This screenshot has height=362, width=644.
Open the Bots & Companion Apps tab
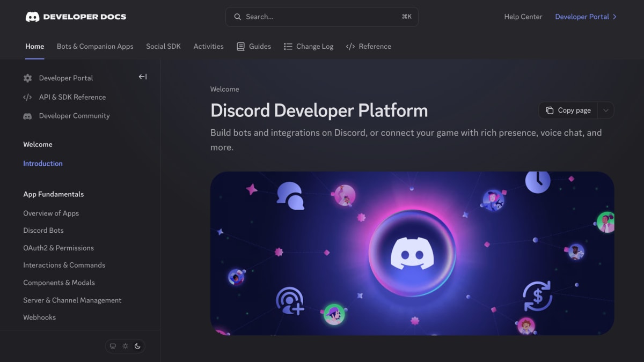point(95,47)
